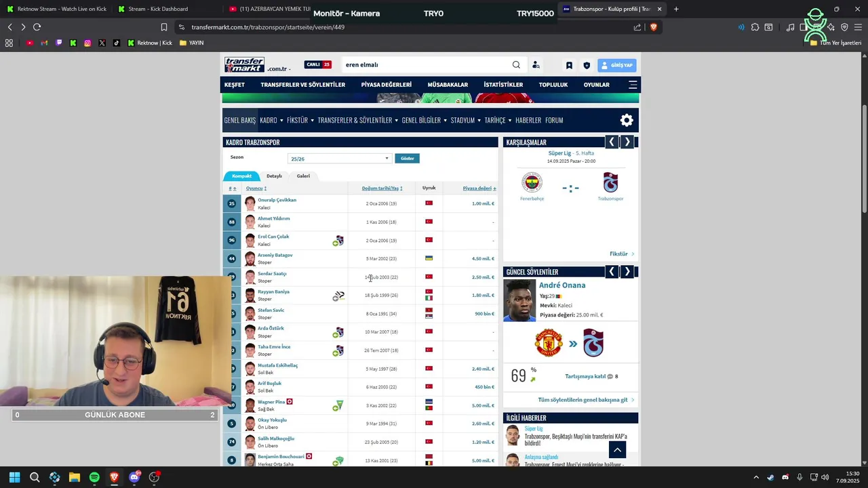Click the Brave shields lion icon
Screen dimensions: 868x488
(654, 27)
